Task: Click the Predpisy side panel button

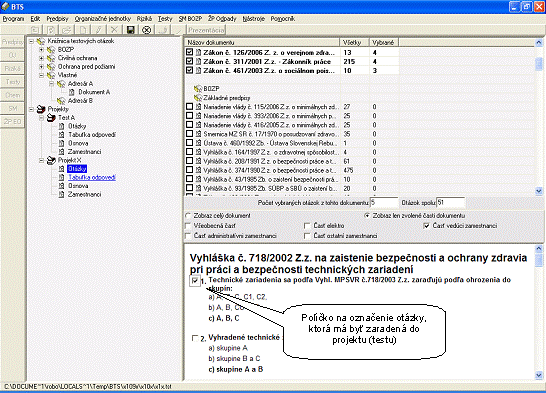Action: click(12, 42)
